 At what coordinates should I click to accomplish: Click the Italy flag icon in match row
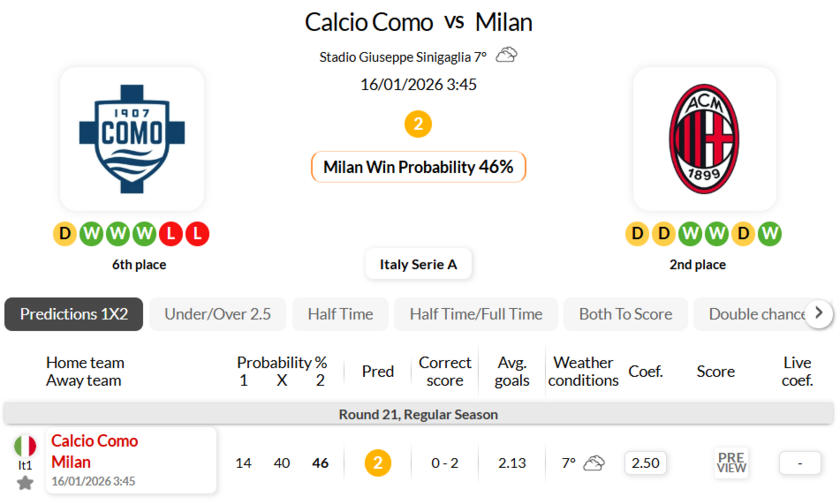pyautogui.click(x=25, y=446)
